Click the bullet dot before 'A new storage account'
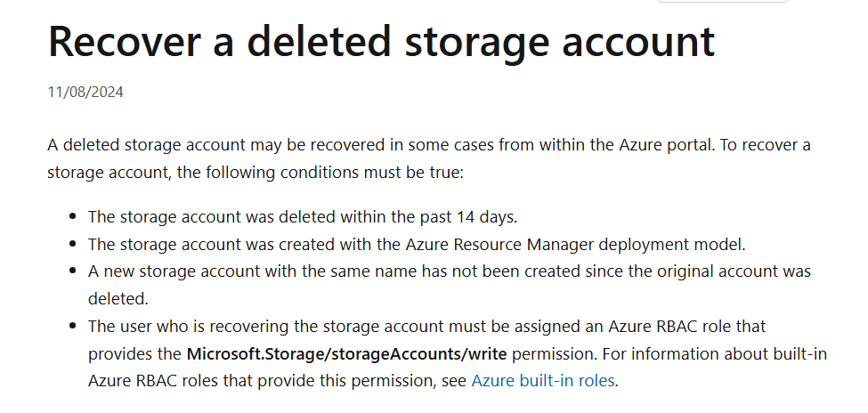The width and height of the screenshot is (868, 413). point(72,271)
